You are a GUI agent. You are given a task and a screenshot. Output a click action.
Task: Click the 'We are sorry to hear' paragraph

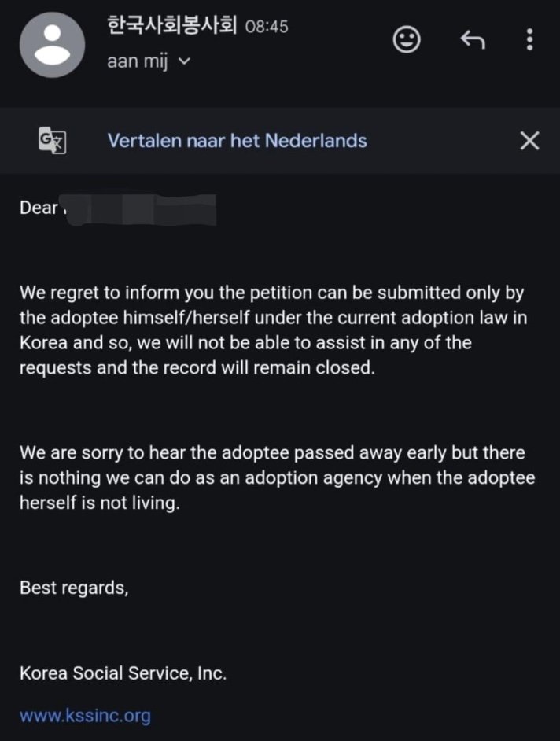point(278,477)
